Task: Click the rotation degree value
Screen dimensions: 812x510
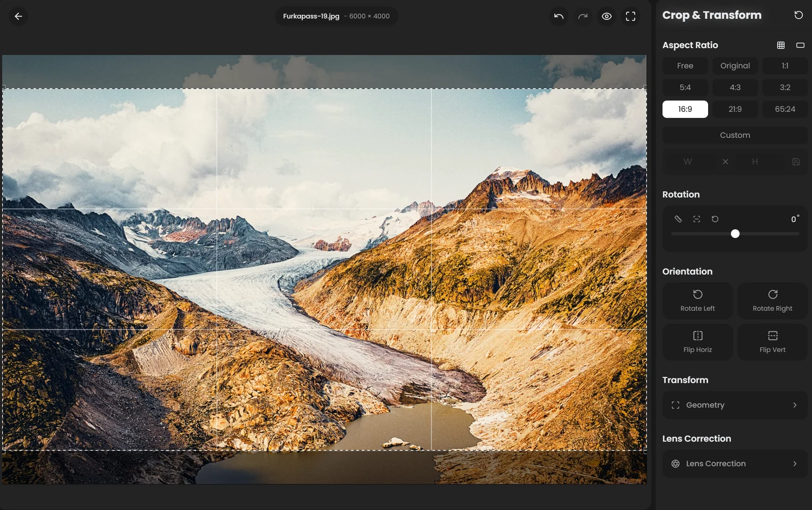Action: [795, 219]
